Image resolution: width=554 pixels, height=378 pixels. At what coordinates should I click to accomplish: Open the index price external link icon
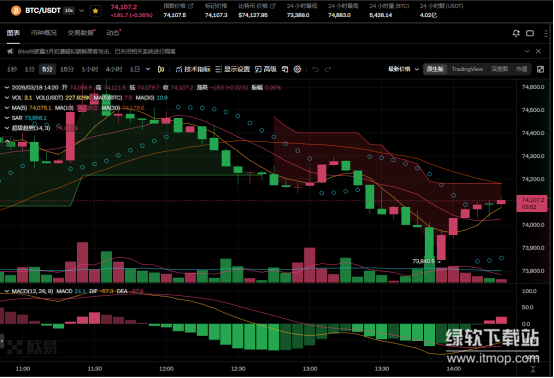point(191,6)
